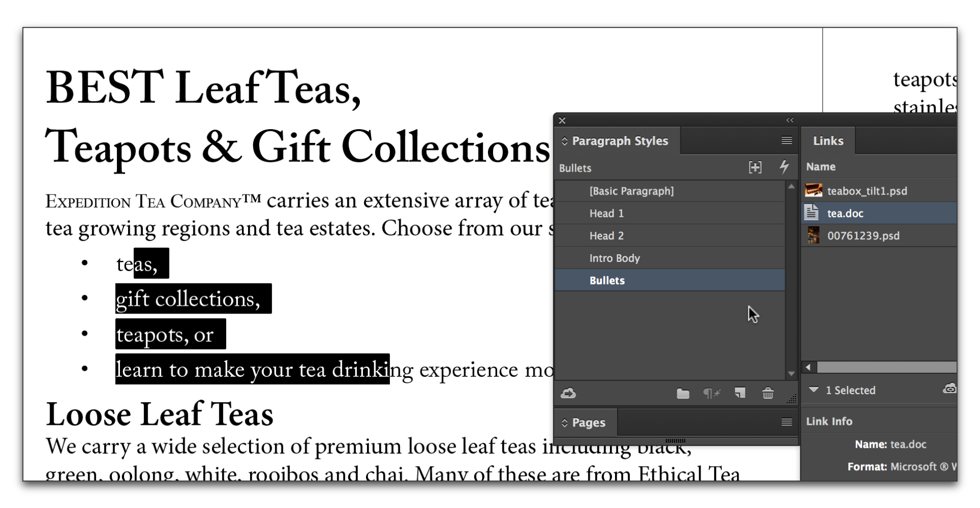Collapse panel with double-arrow icon
Viewport: 980px width, 508px height.
click(x=790, y=120)
